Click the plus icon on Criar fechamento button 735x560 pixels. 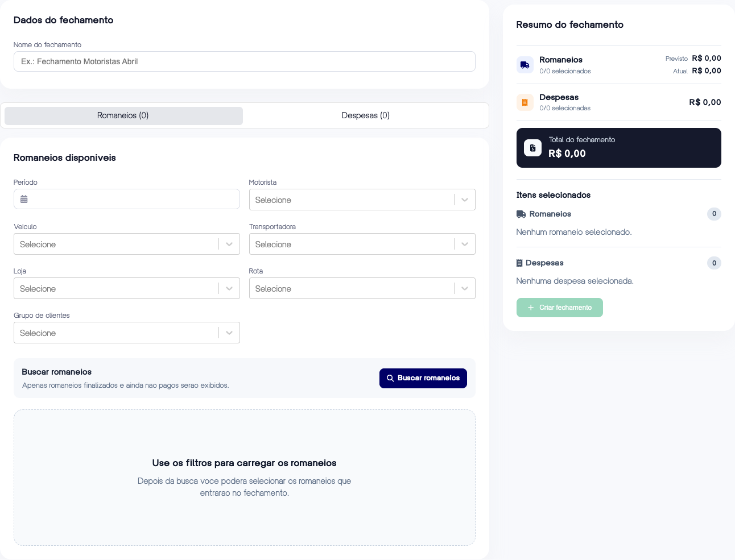(x=531, y=308)
